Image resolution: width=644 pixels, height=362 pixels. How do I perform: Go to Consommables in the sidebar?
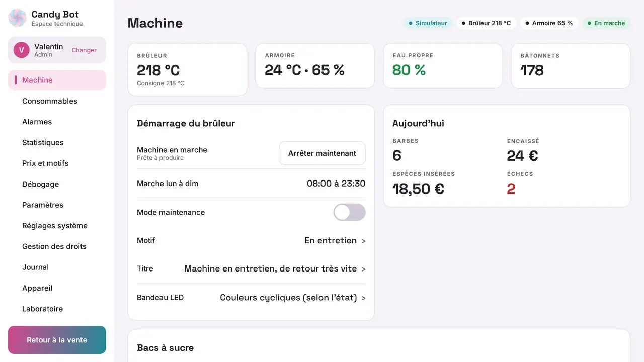coord(57,101)
